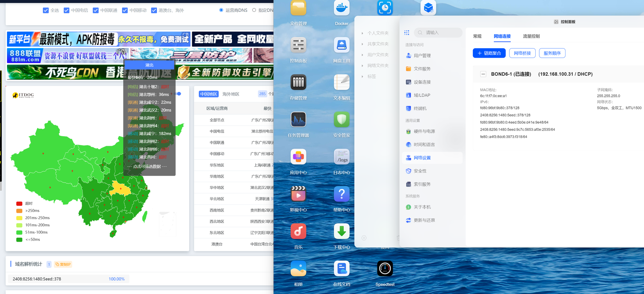
Task: Uncheck the 中国移动 checkbox
Action: (x=125, y=10)
